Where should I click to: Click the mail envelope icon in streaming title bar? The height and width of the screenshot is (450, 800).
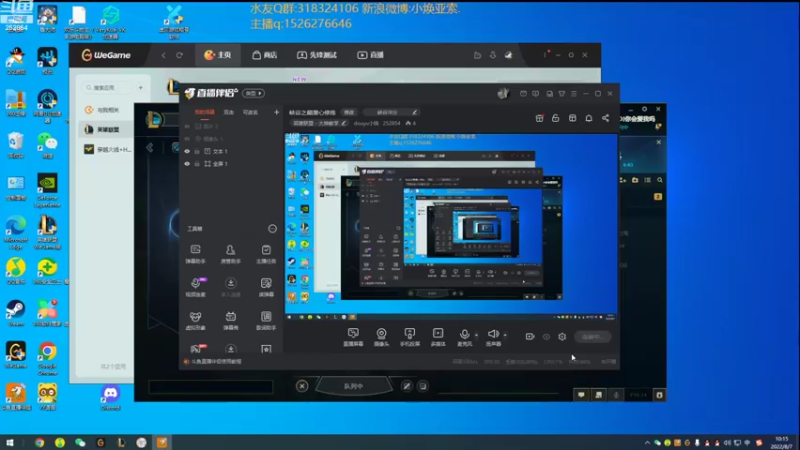pos(523,94)
